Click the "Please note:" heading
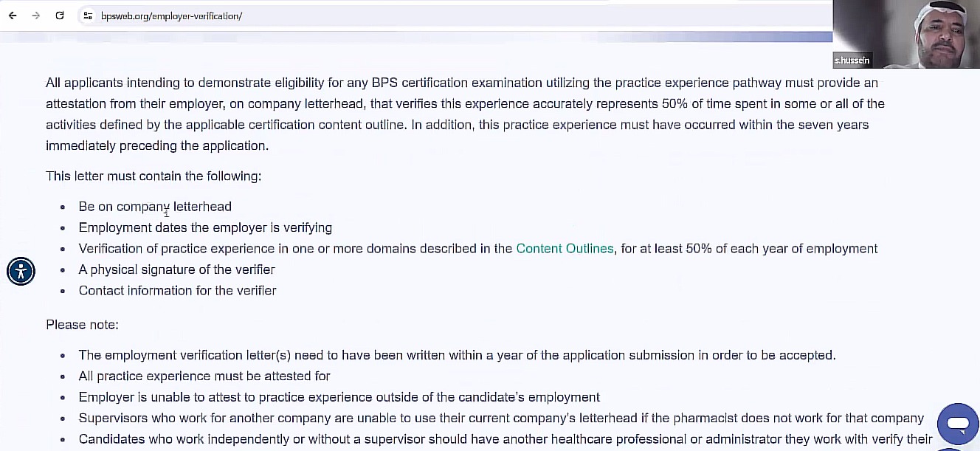980x451 pixels. [x=82, y=325]
